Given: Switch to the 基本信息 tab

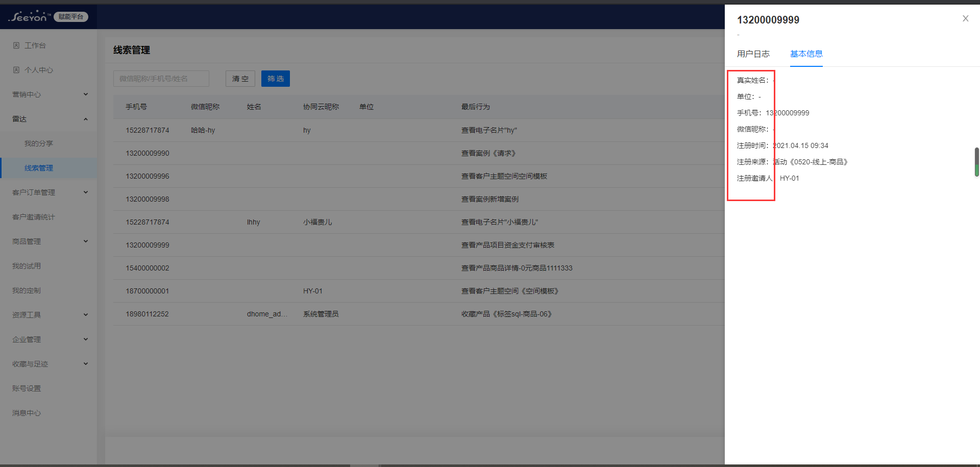Looking at the screenshot, I should tap(806, 54).
